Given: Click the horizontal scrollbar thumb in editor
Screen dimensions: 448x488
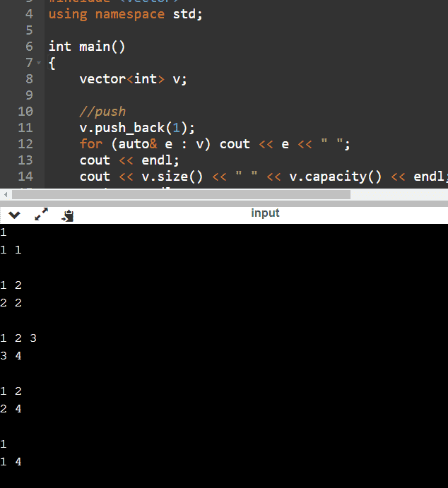Looking at the screenshot, I should (181, 195).
